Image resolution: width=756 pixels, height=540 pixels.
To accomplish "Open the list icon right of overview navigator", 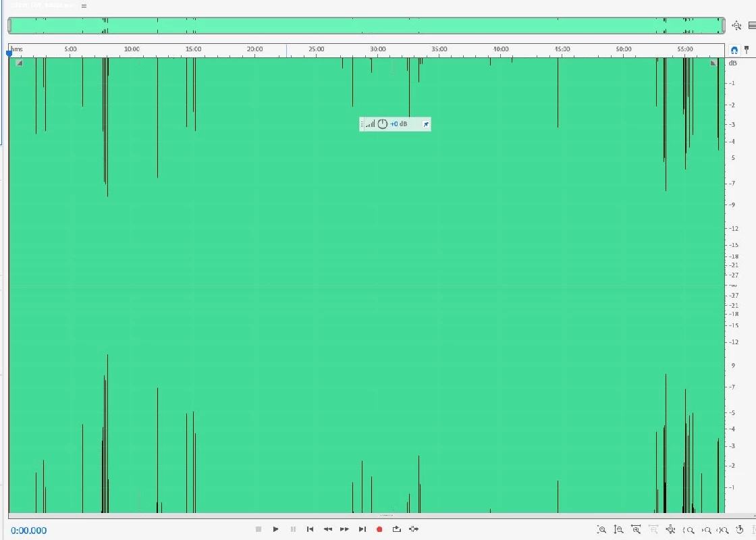I will [x=752, y=26].
